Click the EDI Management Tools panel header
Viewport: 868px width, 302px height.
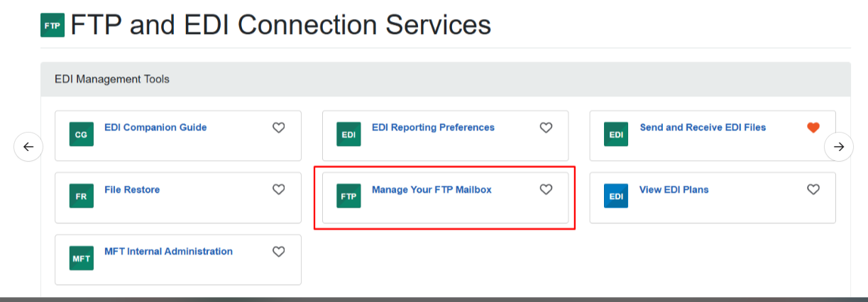(x=446, y=79)
